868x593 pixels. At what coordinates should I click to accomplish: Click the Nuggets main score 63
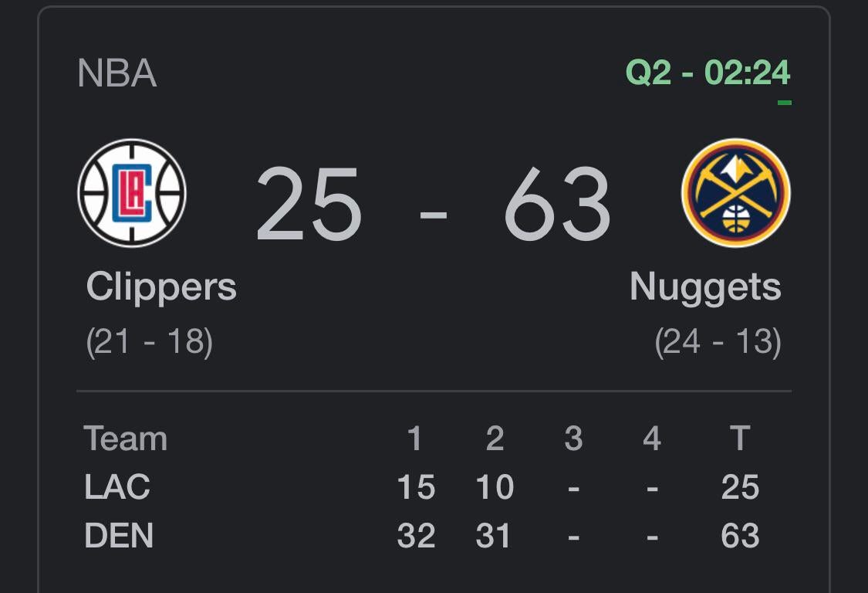[557, 205]
